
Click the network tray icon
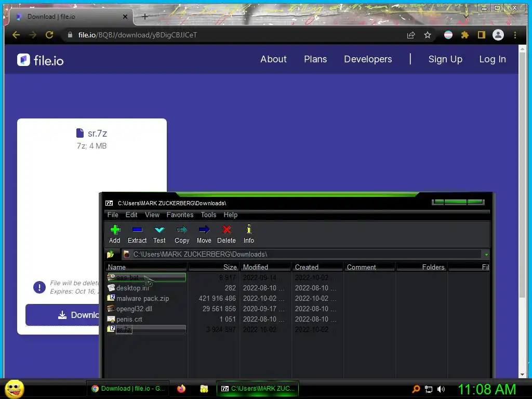(429, 389)
